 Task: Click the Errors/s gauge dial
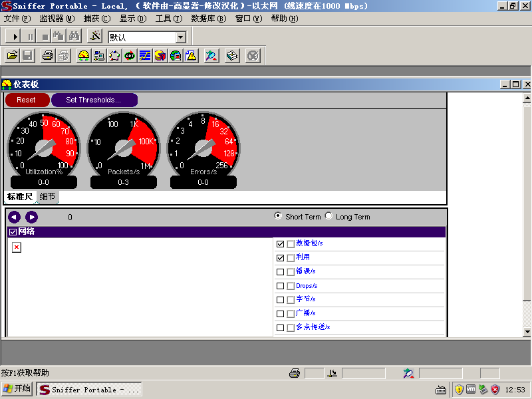pyautogui.click(x=203, y=148)
